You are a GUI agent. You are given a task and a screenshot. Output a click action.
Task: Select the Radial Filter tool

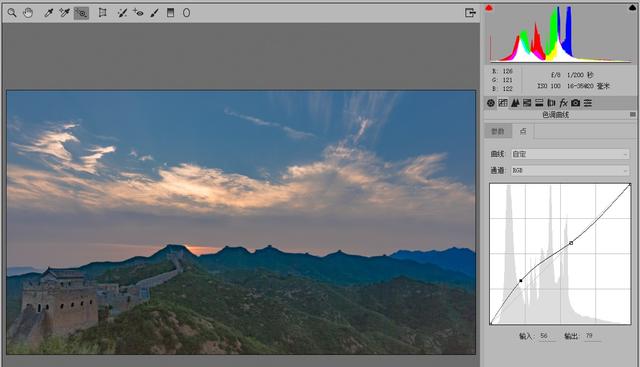point(186,13)
